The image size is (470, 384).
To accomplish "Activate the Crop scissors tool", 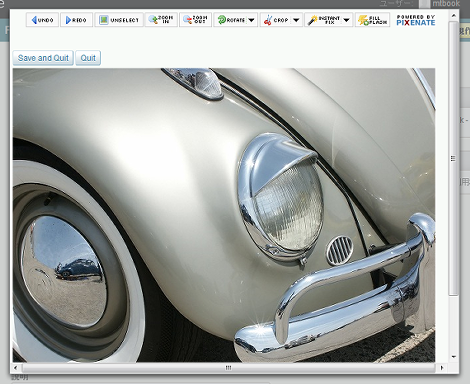I will point(276,20).
